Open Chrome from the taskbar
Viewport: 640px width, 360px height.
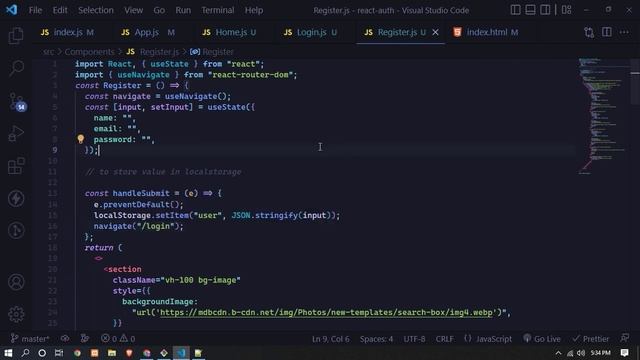[x=77, y=353]
